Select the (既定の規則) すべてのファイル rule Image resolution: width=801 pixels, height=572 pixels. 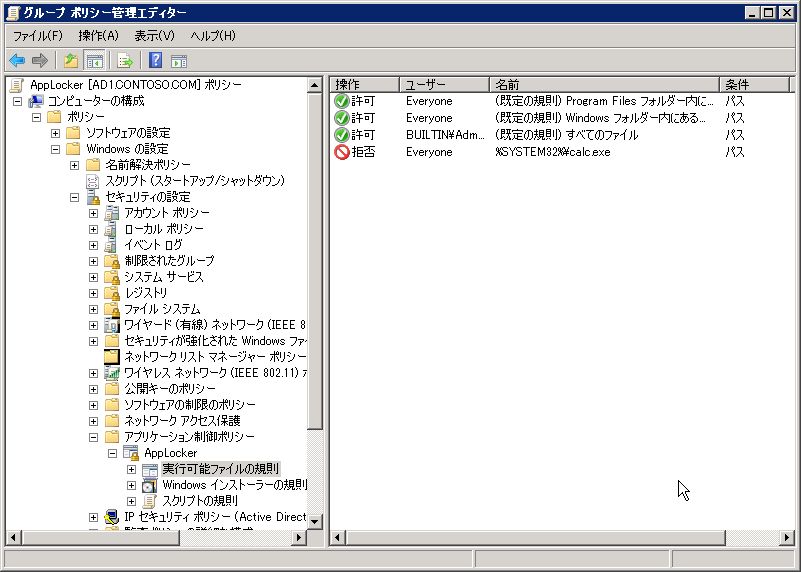click(x=566, y=135)
